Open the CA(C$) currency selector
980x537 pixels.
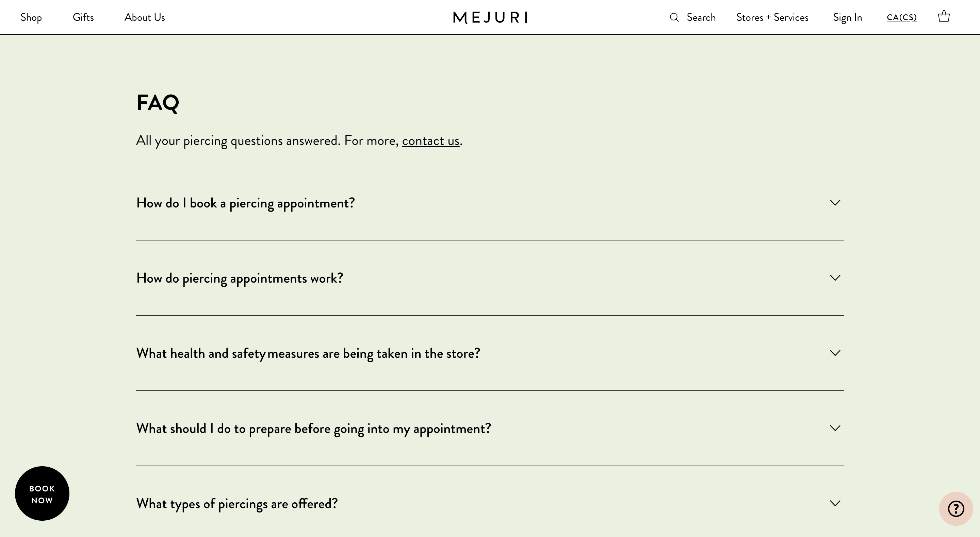click(902, 17)
